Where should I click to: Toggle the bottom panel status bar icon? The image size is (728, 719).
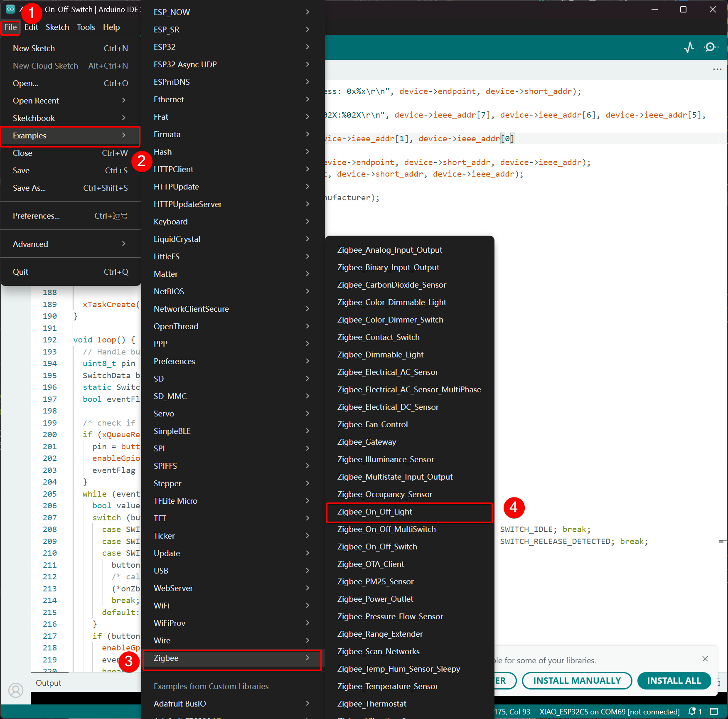714,712
